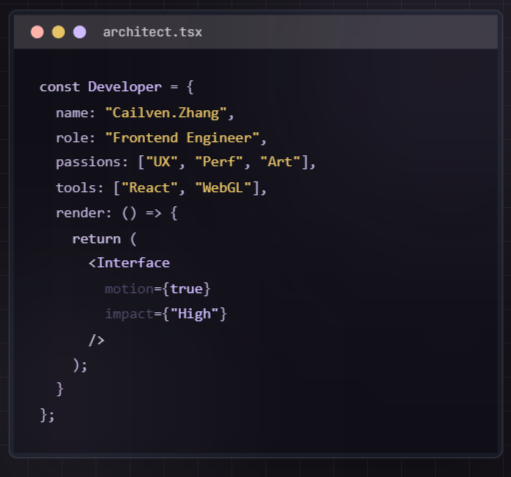
Task: Click the return keyword
Action: pyautogui.click(x=96, y=239)
